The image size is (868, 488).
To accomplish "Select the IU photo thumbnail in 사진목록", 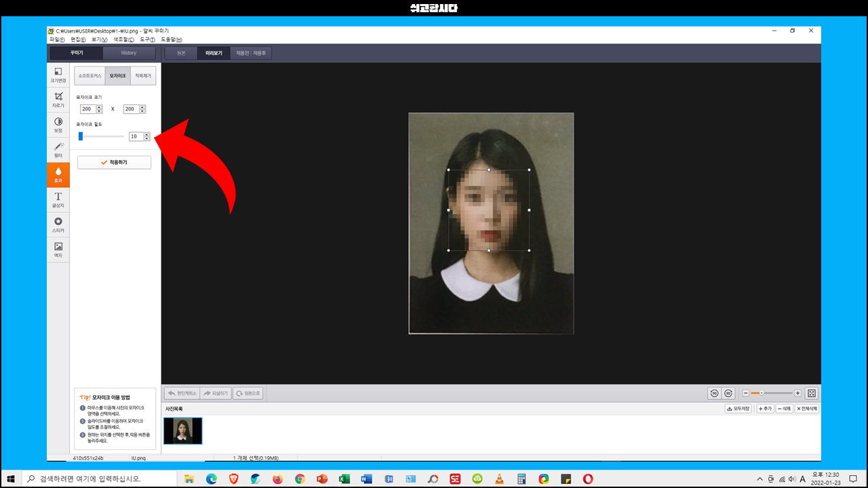I will 183,431.
